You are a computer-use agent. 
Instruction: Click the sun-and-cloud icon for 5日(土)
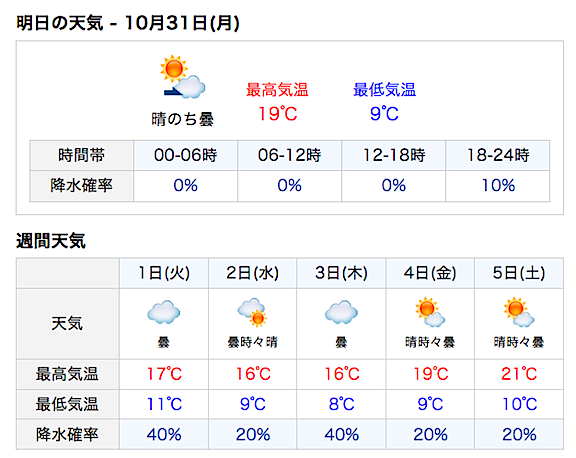click(x=519, y=312)
